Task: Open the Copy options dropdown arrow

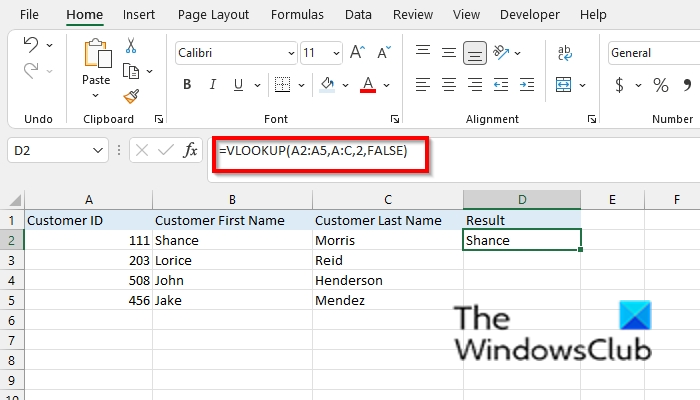Action: coord(150,71)
